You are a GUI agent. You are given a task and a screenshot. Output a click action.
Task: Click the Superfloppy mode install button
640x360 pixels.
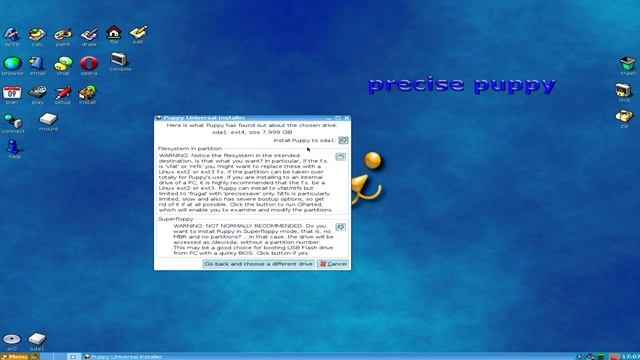pyautogui.click(x=340, y=227)
